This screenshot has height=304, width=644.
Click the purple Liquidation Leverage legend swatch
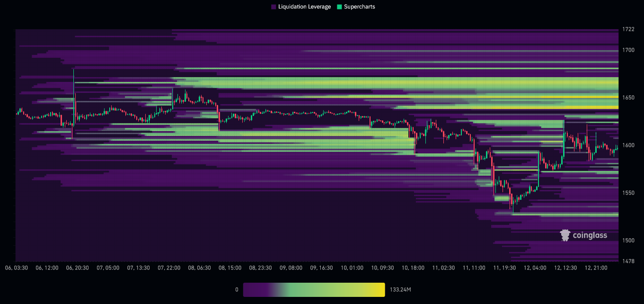click(x=273, y=7)
